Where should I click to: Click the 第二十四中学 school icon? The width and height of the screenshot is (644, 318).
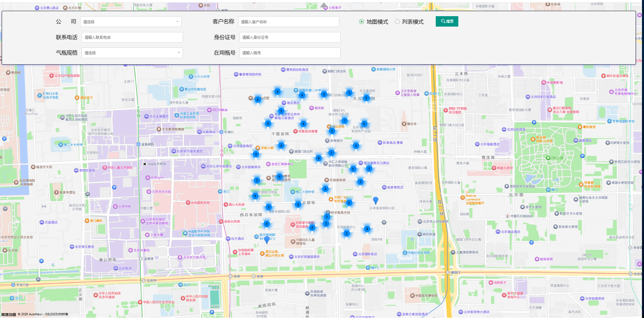coord(293,192)
